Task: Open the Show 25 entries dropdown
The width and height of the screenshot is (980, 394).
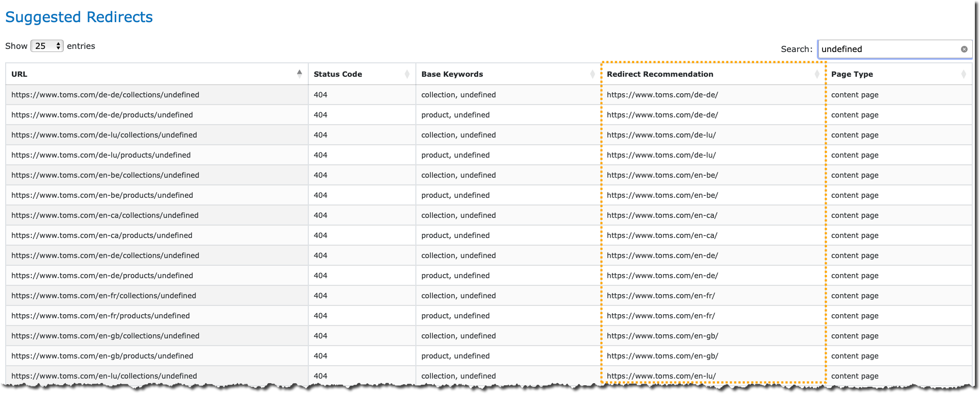Action: pos(47,46)
